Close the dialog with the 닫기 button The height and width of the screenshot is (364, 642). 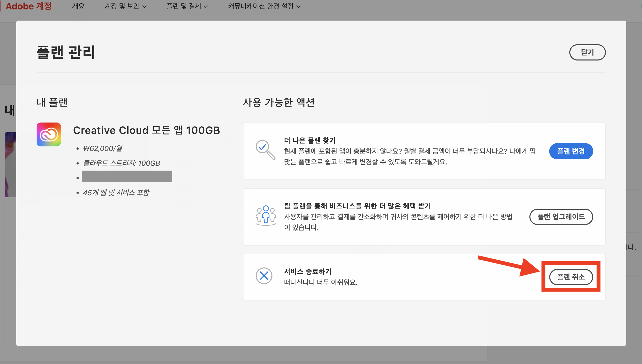click(587, 52)
